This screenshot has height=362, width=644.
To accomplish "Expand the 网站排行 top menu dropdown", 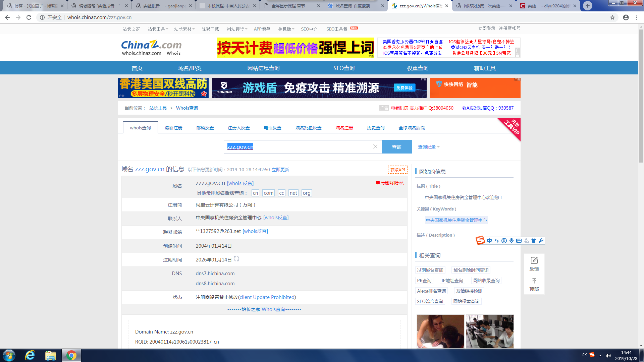I will click(237, 29).
